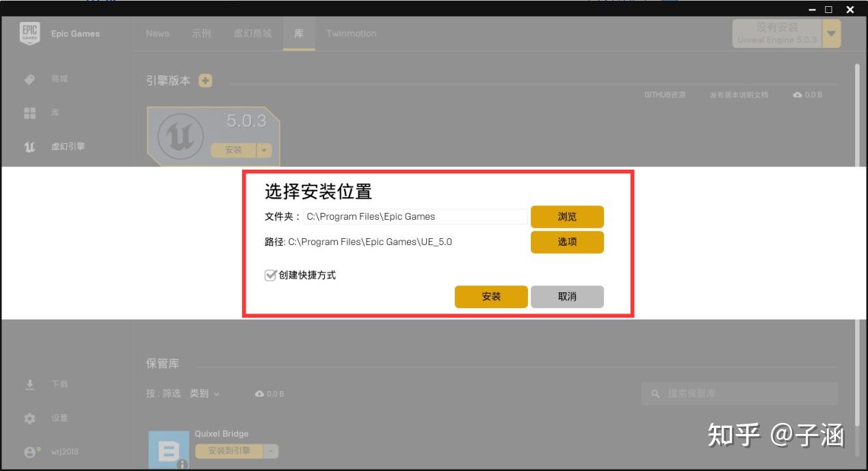Click the magnifier icon in 搜索保管库 field
The height and width of the screenshot is (471, 868).
[655, 394]
